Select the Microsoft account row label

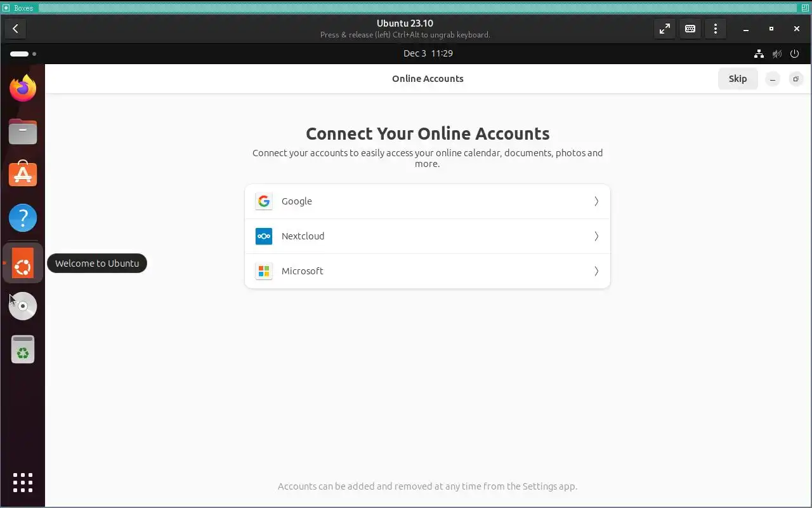302,271
